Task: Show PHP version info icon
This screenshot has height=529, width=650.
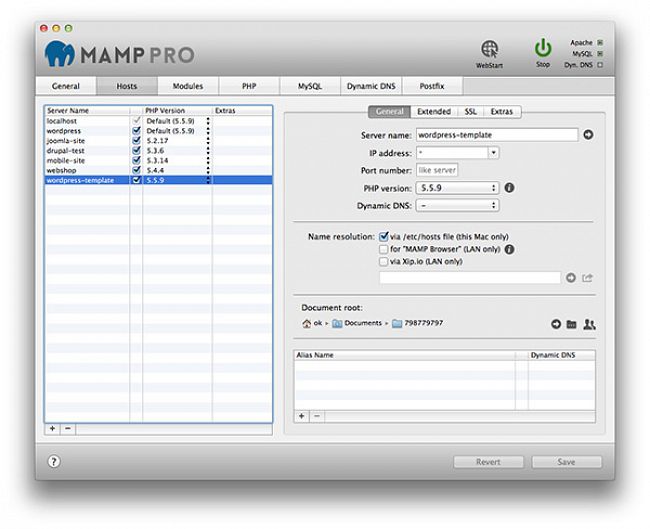Action: point(509,188)
